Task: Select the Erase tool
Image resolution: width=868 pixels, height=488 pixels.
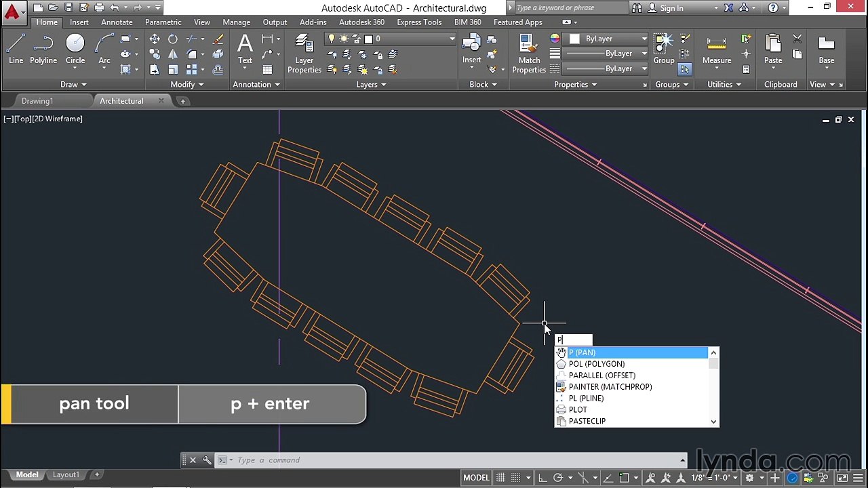Action: (x=218, y=39)
